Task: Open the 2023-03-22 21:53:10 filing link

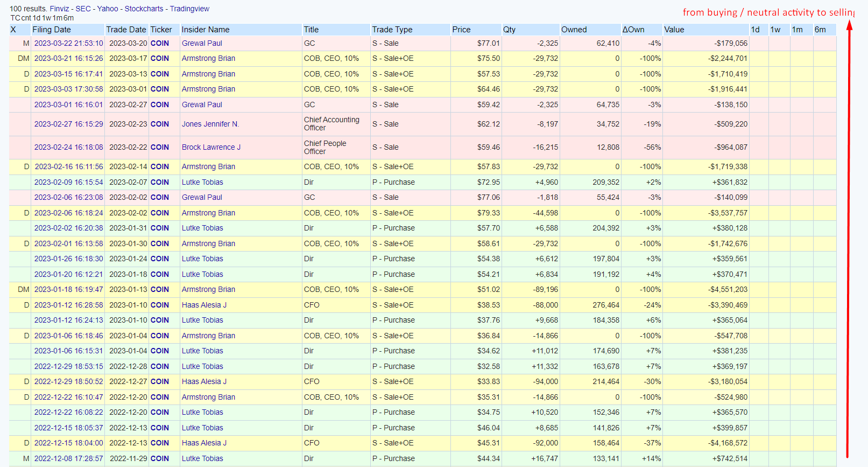Action: [x=68, y=43]
